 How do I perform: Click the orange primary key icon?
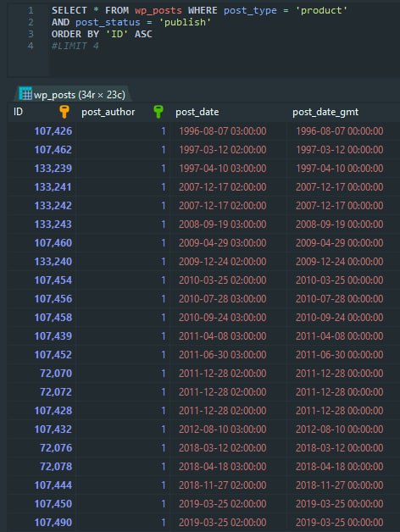pos(64,112)
